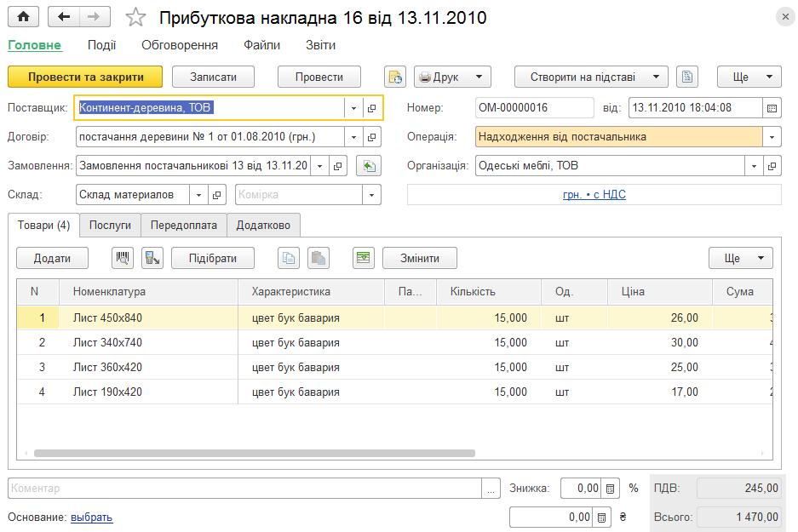
Task: Add document to favorites star
Action: coord(135,17)
